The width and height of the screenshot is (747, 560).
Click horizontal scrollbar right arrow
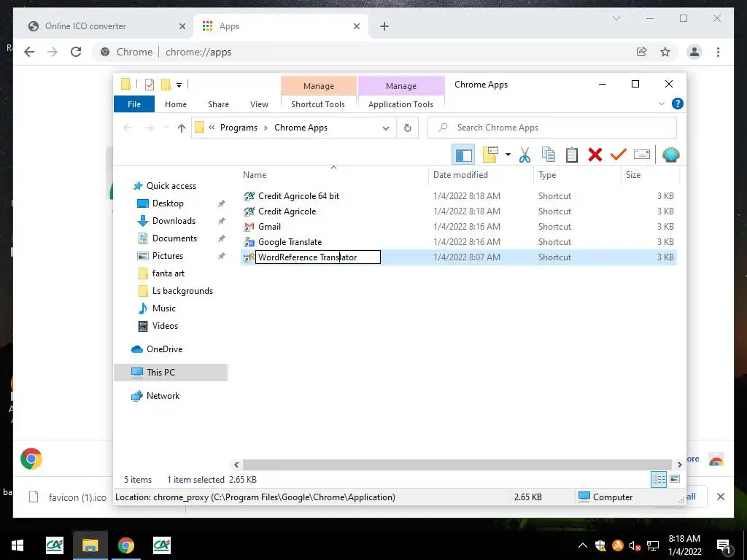pos(679,464)
